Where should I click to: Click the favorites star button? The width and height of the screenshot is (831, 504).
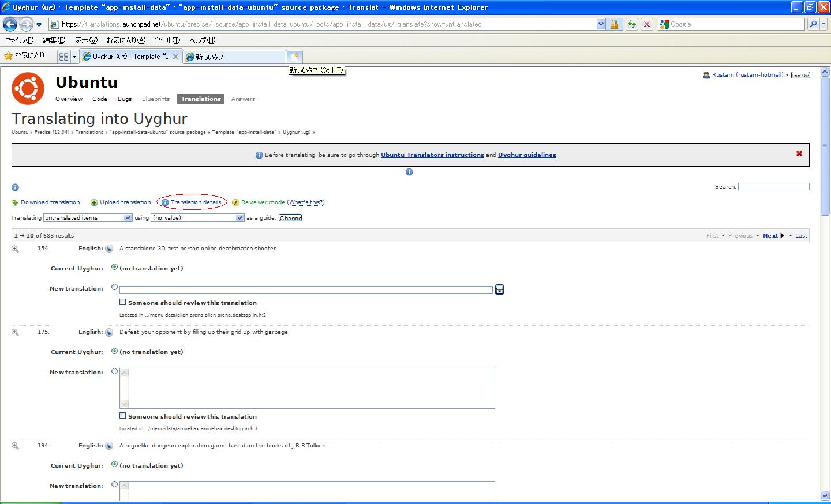coord(24,56)
